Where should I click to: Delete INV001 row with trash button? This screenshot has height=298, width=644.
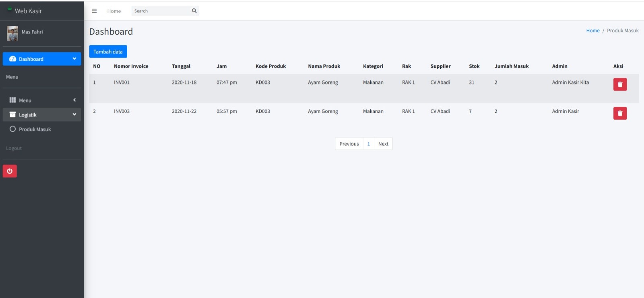point(620,84)
